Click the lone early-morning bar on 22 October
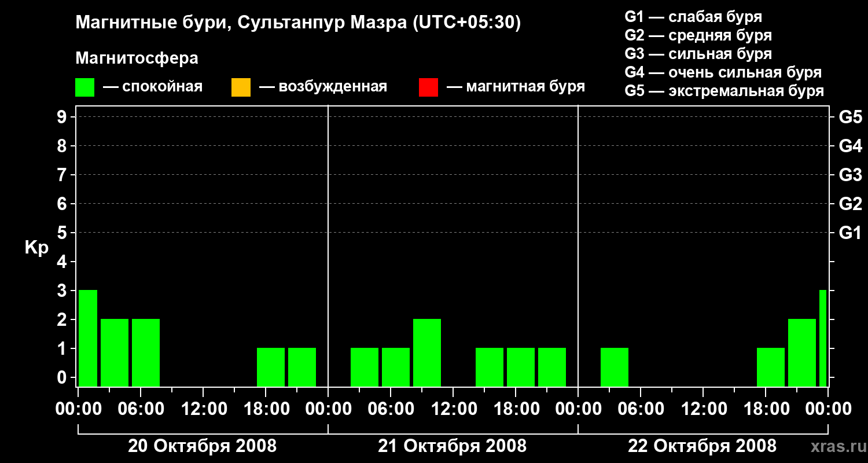Image resolution: width=868 pixels, height=463 pixels. point(615,367)
